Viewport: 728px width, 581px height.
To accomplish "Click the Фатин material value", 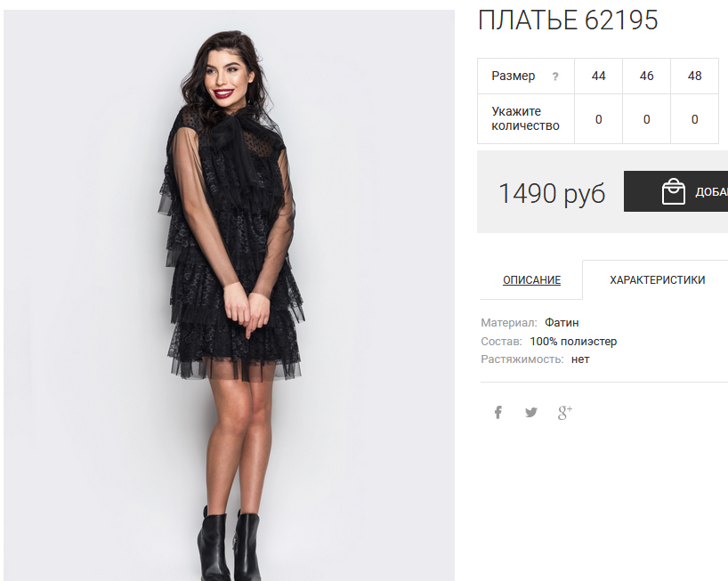I will pyautogui.click(x=562, y=322).
